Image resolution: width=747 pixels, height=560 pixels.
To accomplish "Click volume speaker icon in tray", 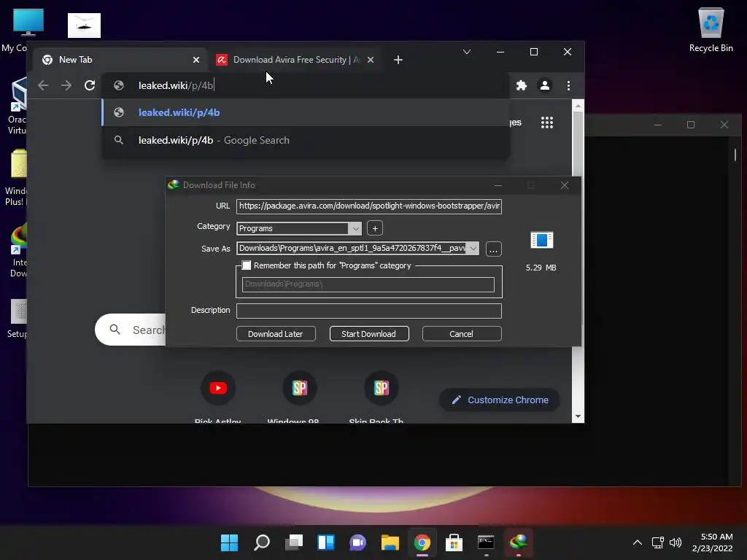I will (x=676, y=542).
